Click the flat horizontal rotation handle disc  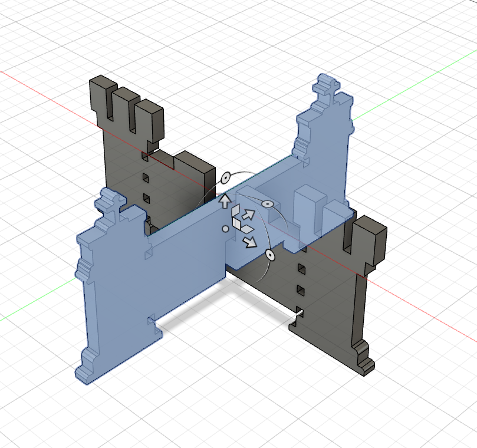(268, 204)
